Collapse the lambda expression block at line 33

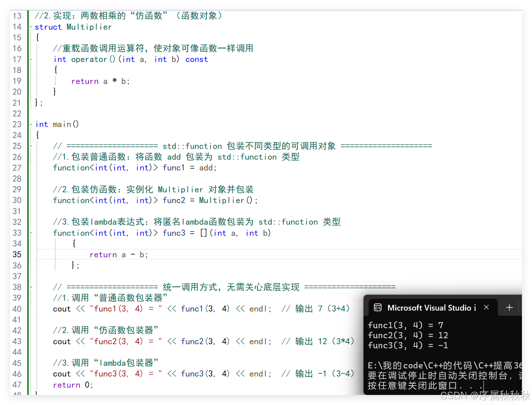click(31, 233)
